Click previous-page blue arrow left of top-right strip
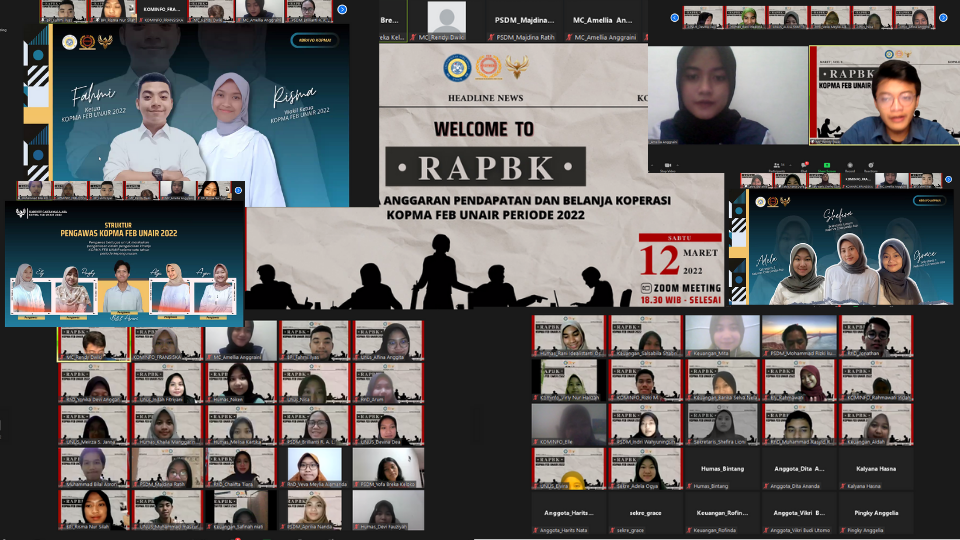The width and height of the screenshot is (960, 540). [x=675, y=18]
